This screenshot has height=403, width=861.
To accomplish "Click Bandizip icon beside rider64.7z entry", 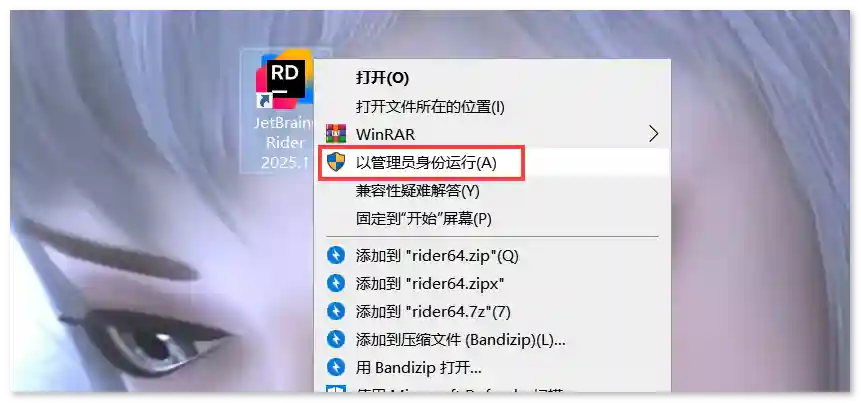I will coord(336,311).
